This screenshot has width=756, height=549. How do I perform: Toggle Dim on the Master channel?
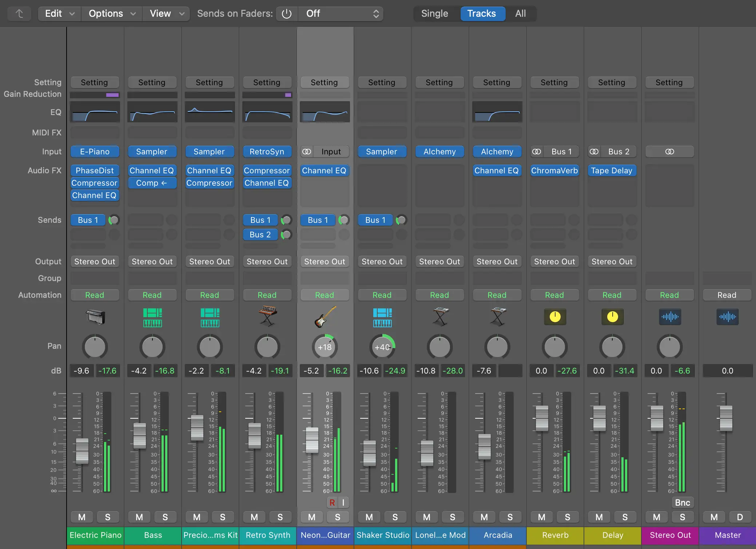[x=740, y=517]
